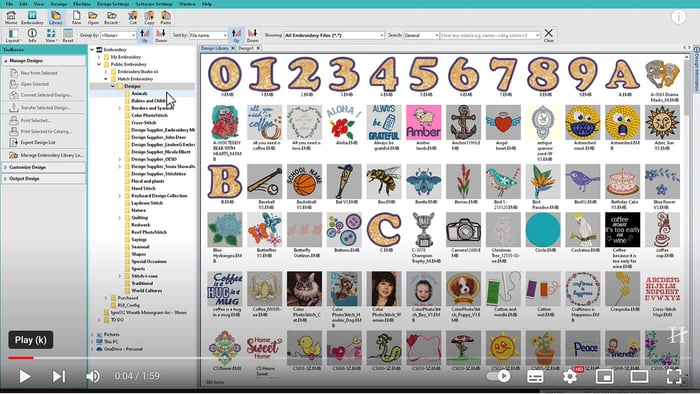Select the World Cultures folder
This screenshot has width=700, height=394.
[x=147, y=290]
